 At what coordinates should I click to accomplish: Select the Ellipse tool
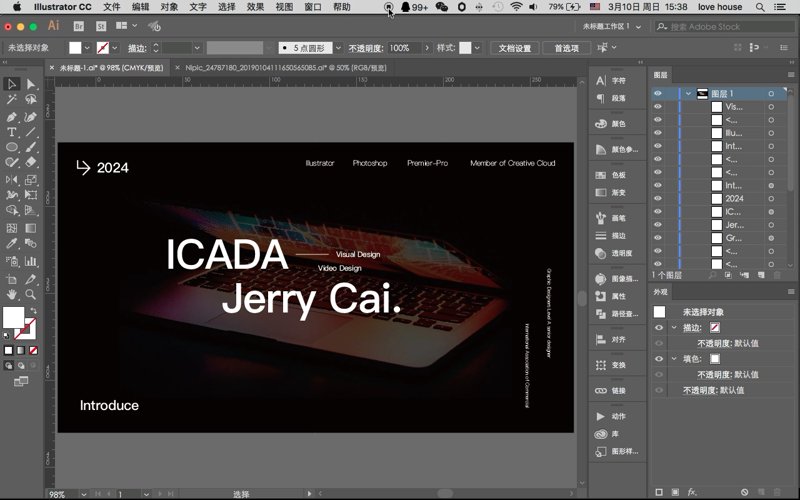click(12, 147)
